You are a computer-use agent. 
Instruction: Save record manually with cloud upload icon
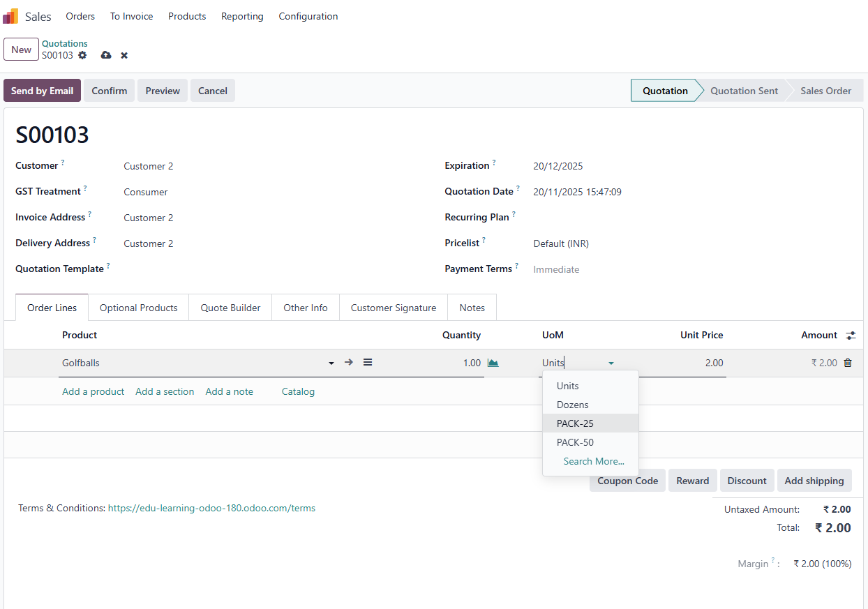(x=106, y=55)
